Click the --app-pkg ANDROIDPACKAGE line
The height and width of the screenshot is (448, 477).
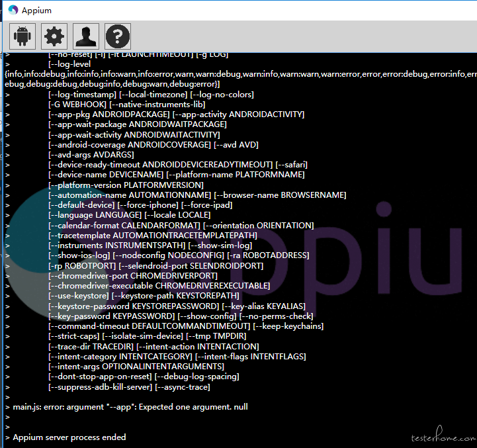176,114
